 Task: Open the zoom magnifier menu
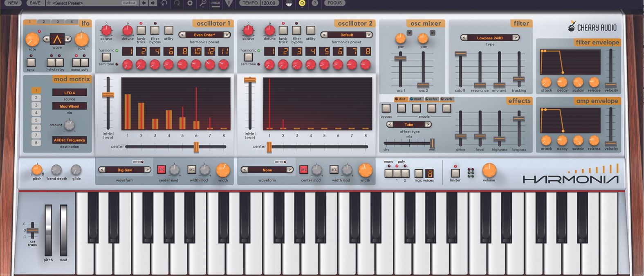point(203,3)
